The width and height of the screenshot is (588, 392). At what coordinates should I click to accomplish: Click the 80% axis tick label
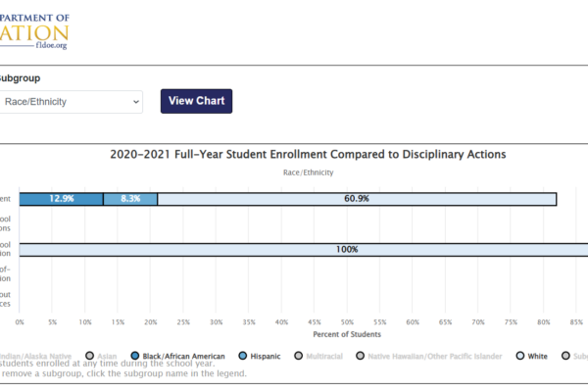point(544,322)
